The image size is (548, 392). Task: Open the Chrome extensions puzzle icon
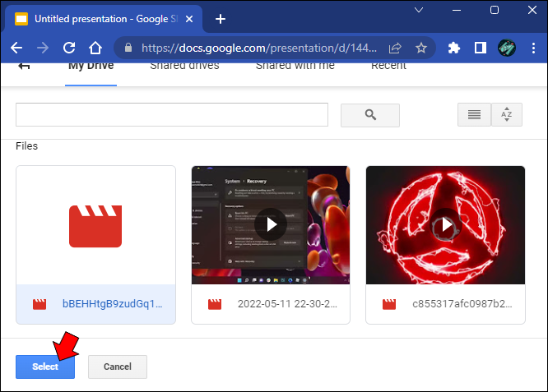[x=453, y=48]
